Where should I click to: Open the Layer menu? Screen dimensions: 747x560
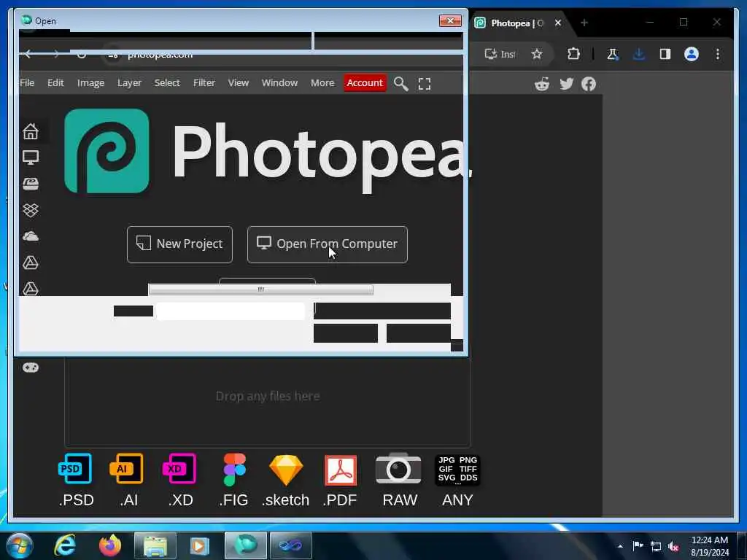pos(129,83)
